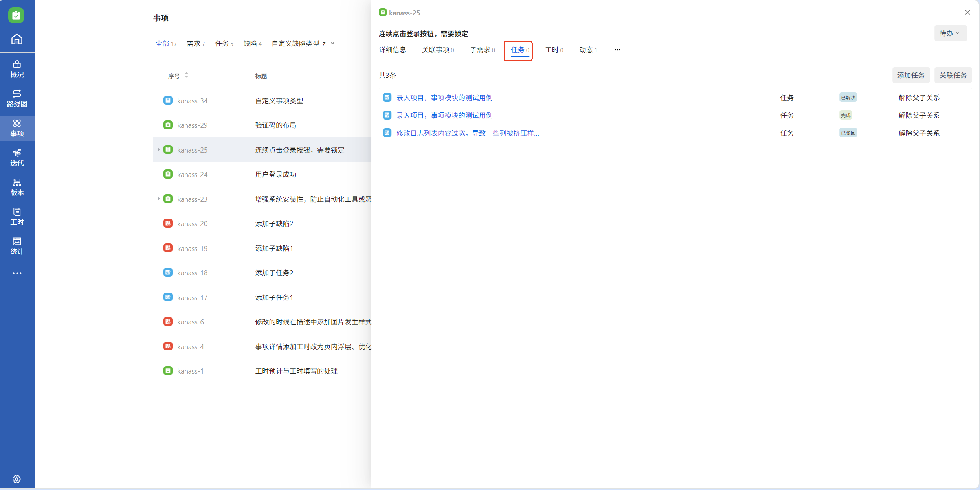Sort list by 序号 column
The height and width of the screenshot is (490, 980).
187,75
